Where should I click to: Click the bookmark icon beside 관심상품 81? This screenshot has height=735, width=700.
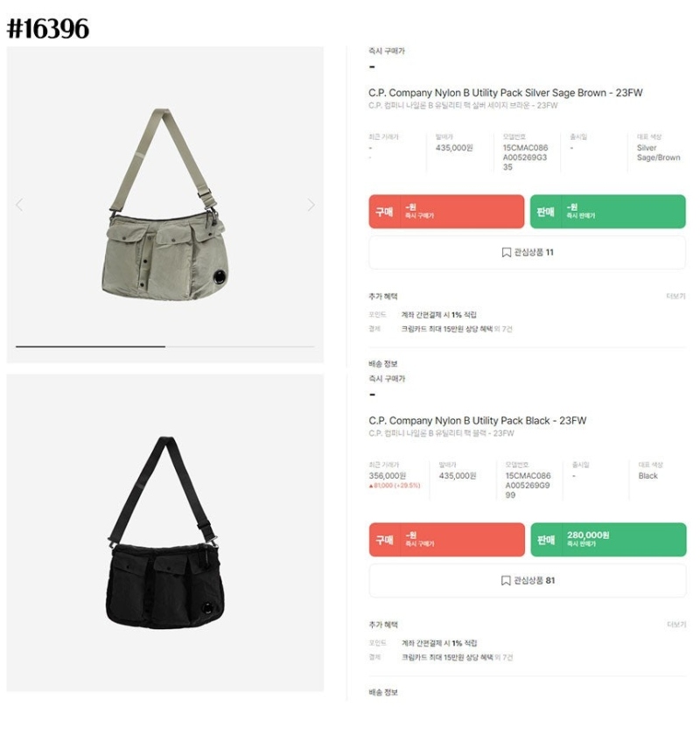click(506, 580)
